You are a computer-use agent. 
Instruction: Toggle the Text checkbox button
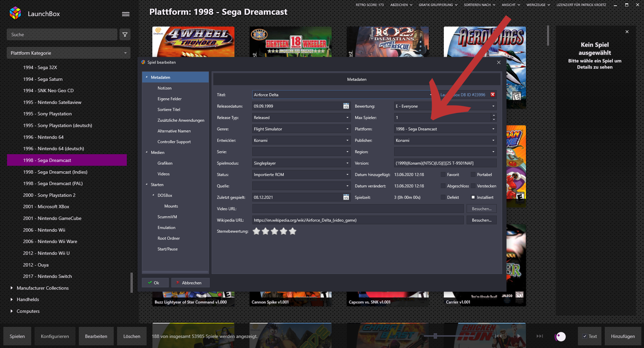(590, 336)
